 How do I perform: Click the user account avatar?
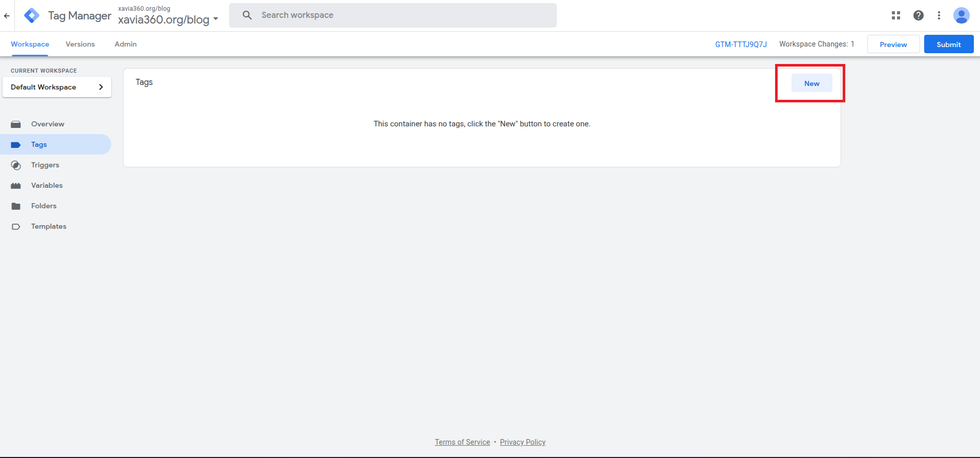pyautogui.click(x=961, y=15)
